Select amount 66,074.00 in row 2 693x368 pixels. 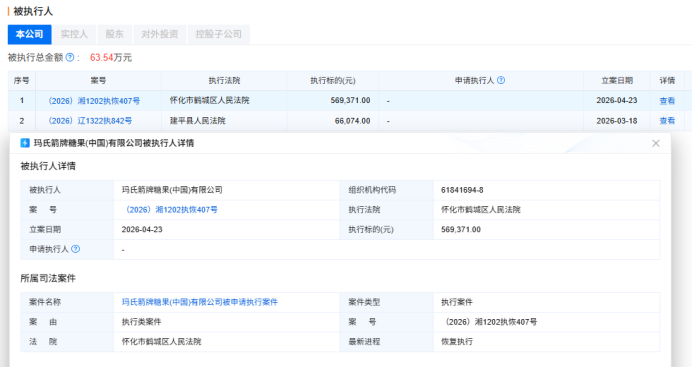click(x=352, y=121)
